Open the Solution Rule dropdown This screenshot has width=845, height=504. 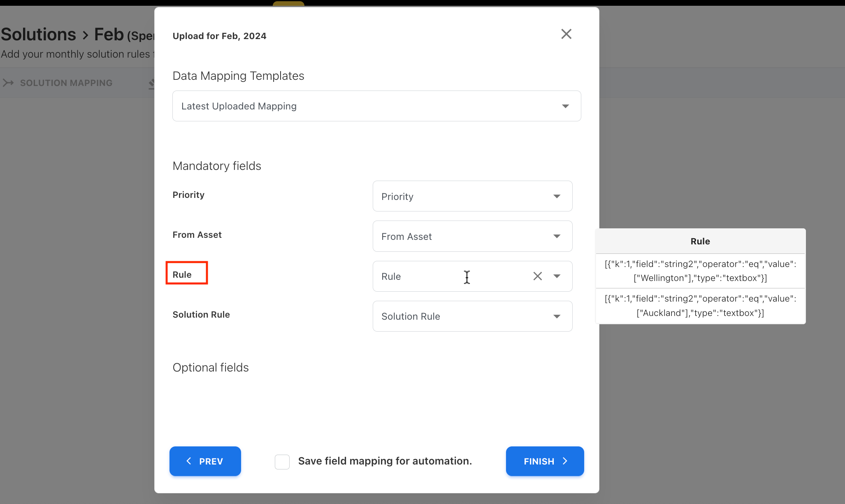472,316
